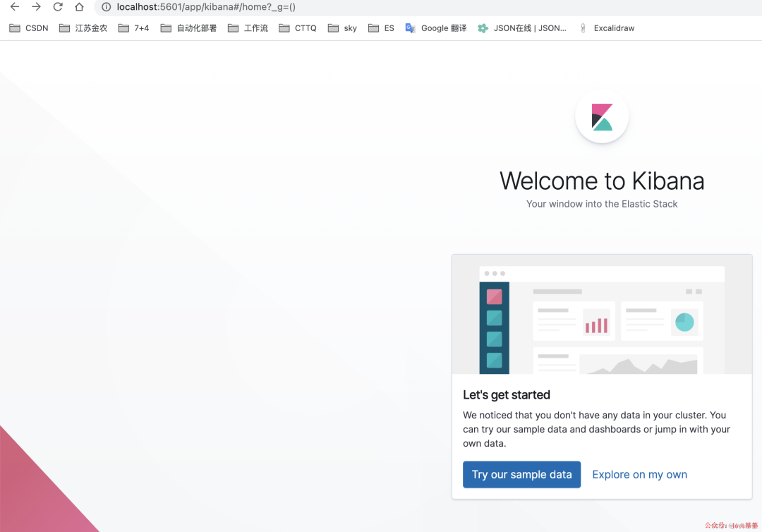Image resolution: width=762 pixels, height=532 pixels.
Task: Open the JSON在线 bookmark
Action: point(522,28)
